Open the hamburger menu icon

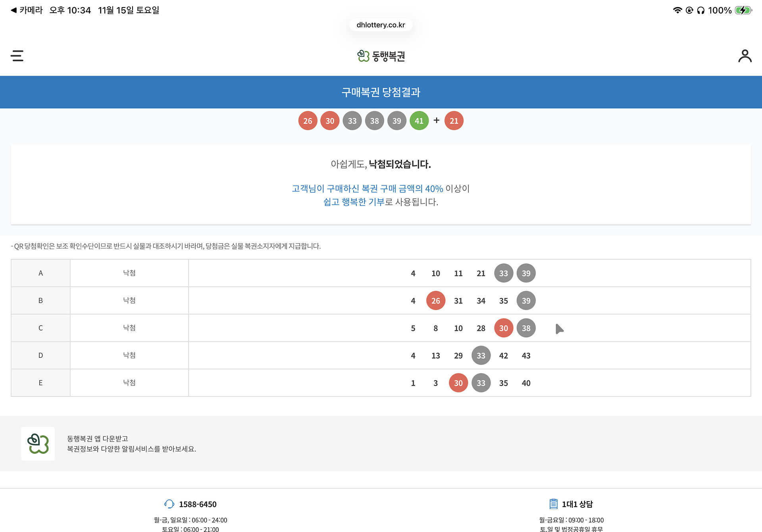[17, 56]
